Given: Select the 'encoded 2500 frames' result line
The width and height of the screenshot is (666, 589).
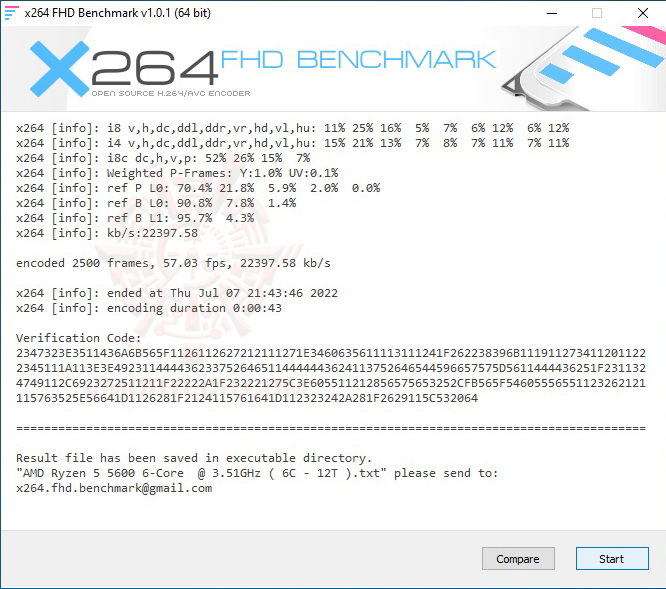Looking at the screenshot, I should pyautogui.click(x=173, y=263).
